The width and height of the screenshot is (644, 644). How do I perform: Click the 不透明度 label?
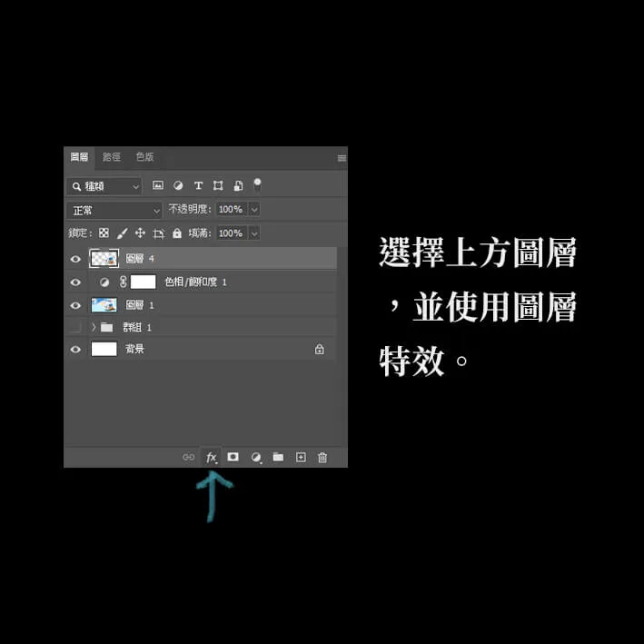click(x=189, y=210)
